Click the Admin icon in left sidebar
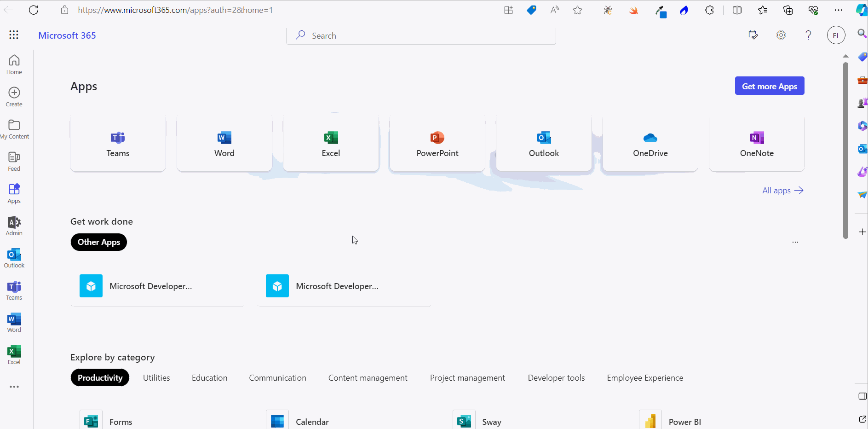The width and height of the screenshot is (868, 429). click(14, 226)
